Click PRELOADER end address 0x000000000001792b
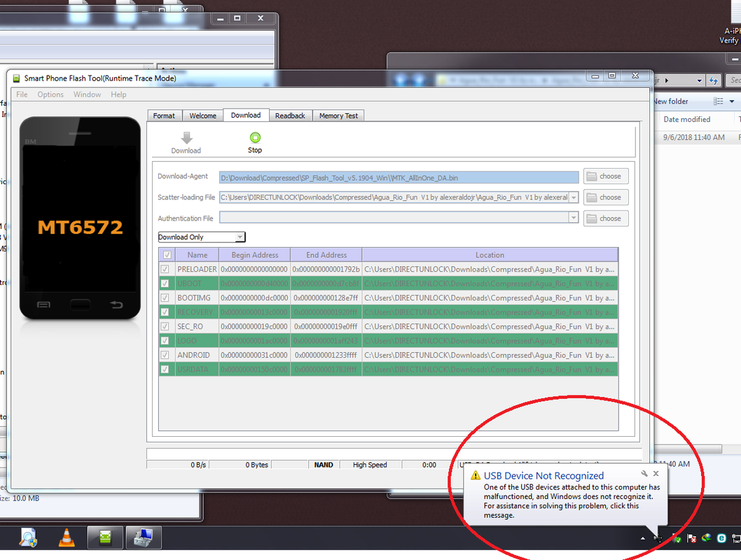 326,269
